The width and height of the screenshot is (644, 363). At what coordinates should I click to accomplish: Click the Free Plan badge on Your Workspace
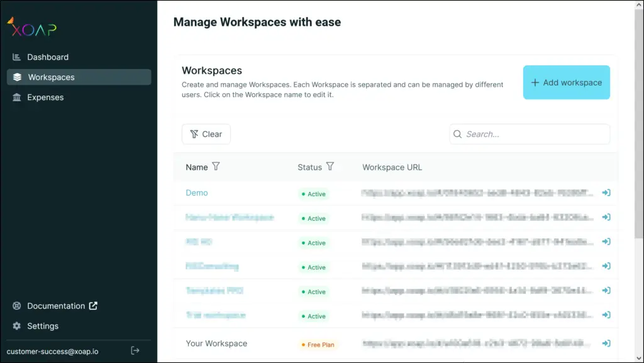(318, 343)
